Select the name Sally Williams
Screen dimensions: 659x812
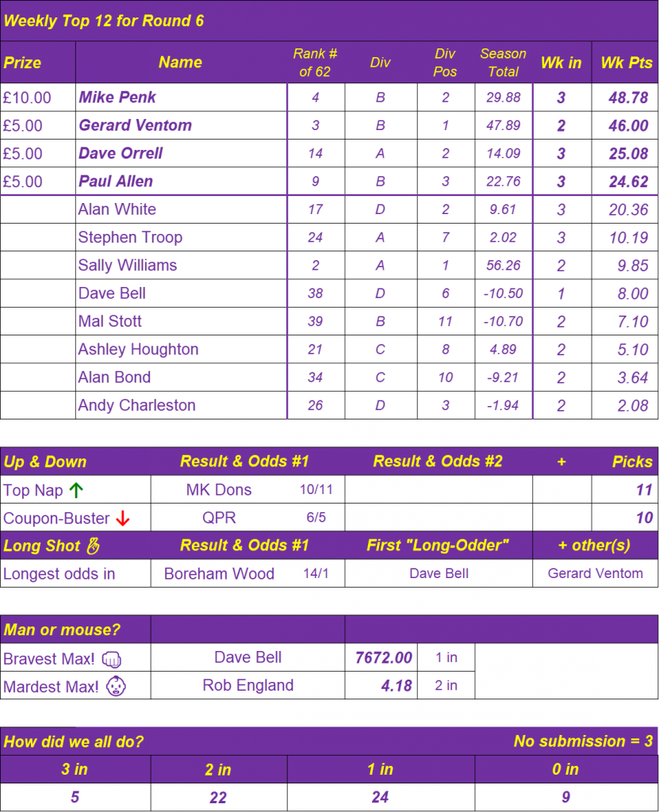(128, 265)
